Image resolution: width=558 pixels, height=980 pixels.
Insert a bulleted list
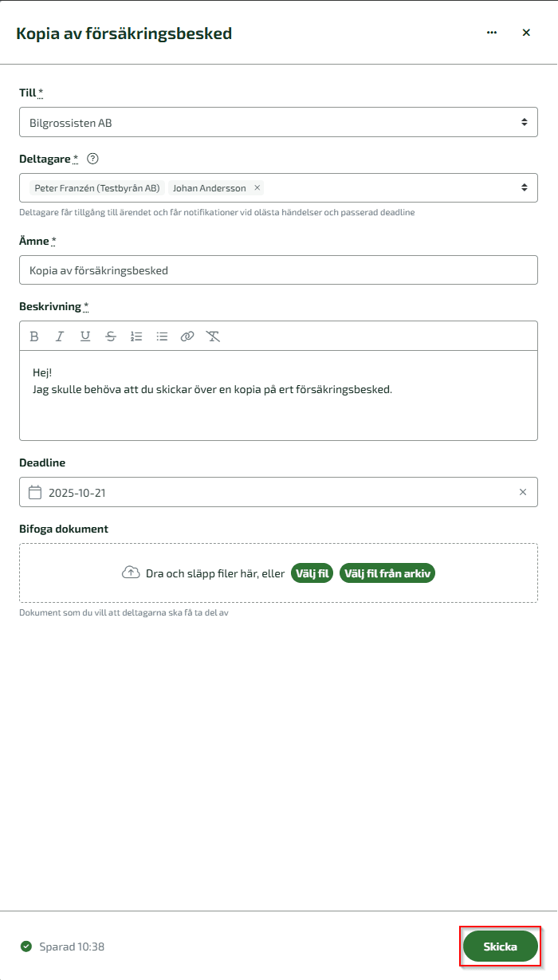coord(162,337)
